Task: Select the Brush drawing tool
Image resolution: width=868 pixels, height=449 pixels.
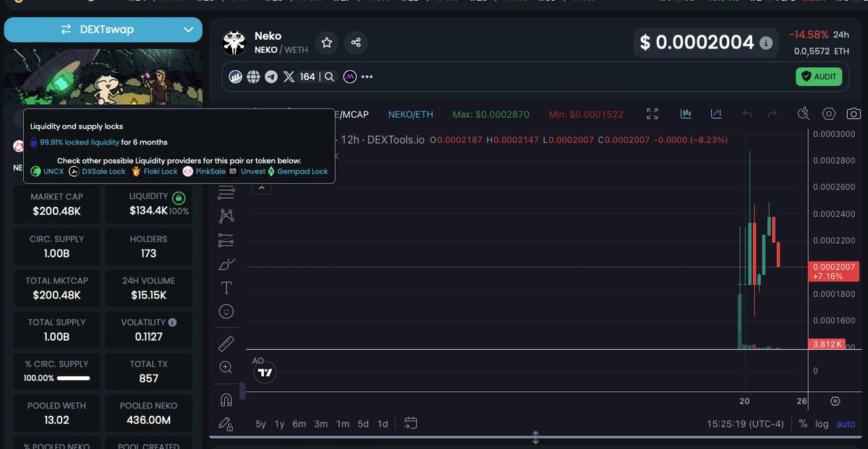Action: 226,264
